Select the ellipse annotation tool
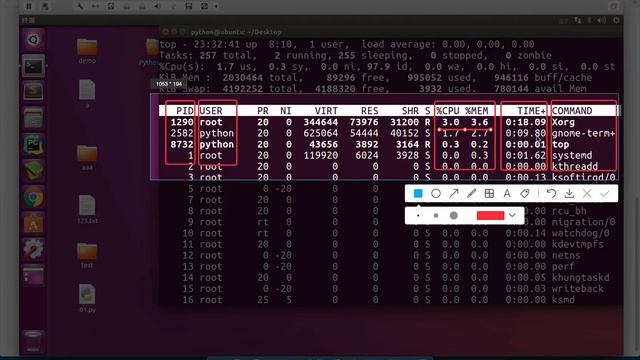The image size is (640, 360). point(436,193)
